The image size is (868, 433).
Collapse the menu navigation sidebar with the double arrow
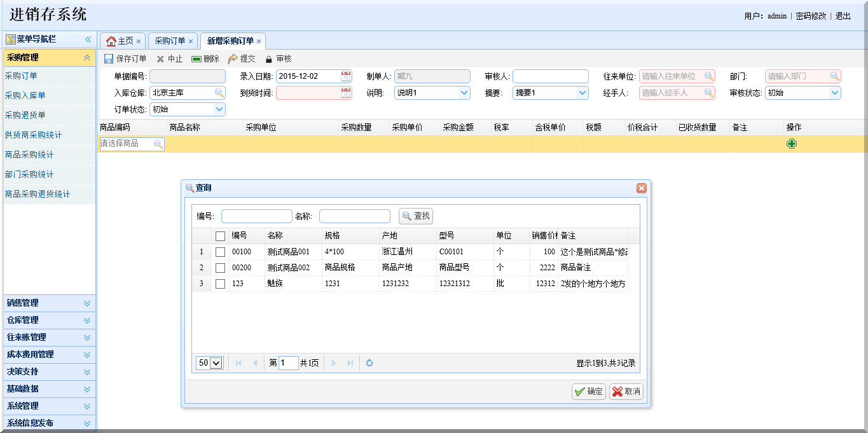[x=88, y=39]
